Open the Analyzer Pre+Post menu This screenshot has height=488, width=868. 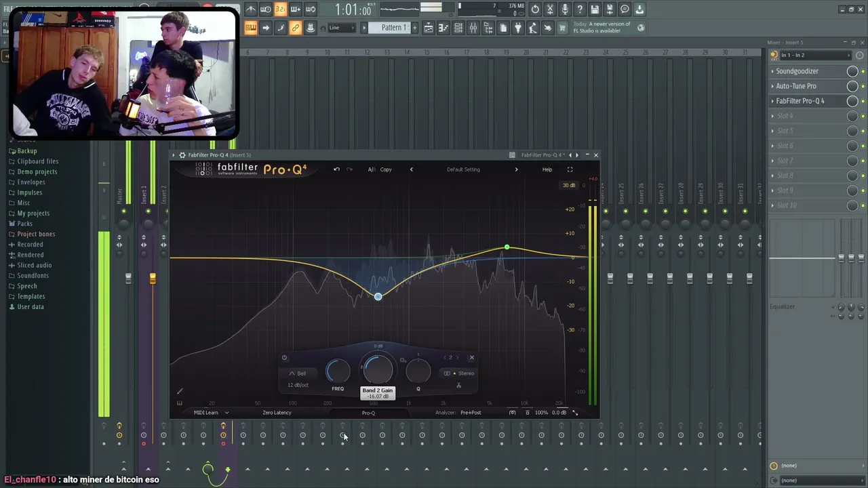pyautogui.click(x=470, y=413)
